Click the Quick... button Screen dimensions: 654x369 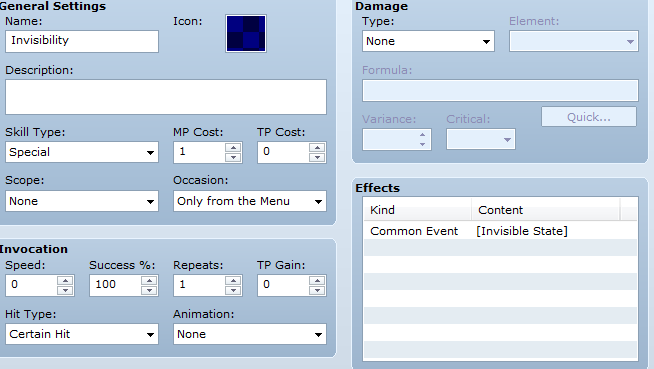point(589,117)
